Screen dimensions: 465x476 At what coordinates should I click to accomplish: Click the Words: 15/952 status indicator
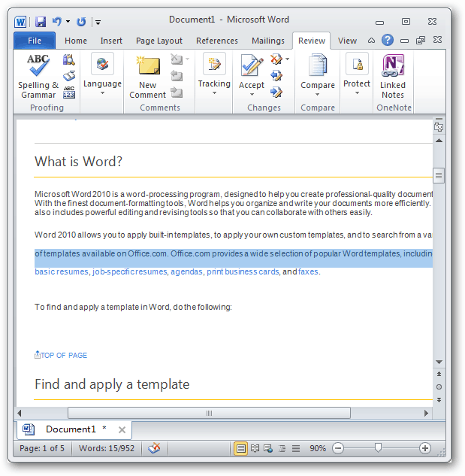tap(107, 448)
